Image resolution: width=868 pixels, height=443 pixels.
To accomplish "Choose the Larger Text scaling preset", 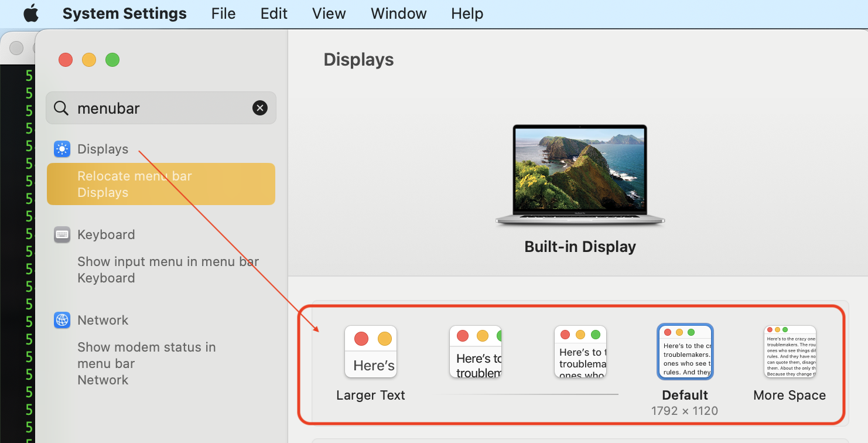I will [x=370, y=352].
